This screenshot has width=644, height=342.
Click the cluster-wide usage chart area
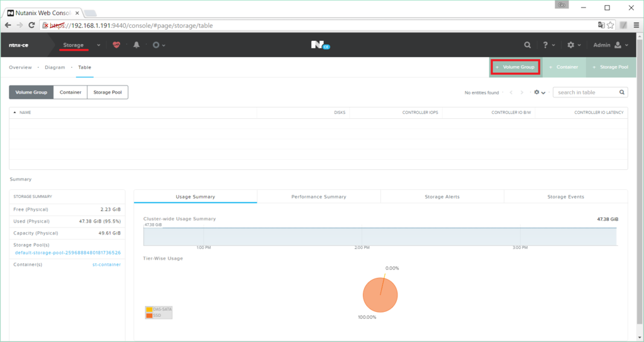[x=380, y=236]
